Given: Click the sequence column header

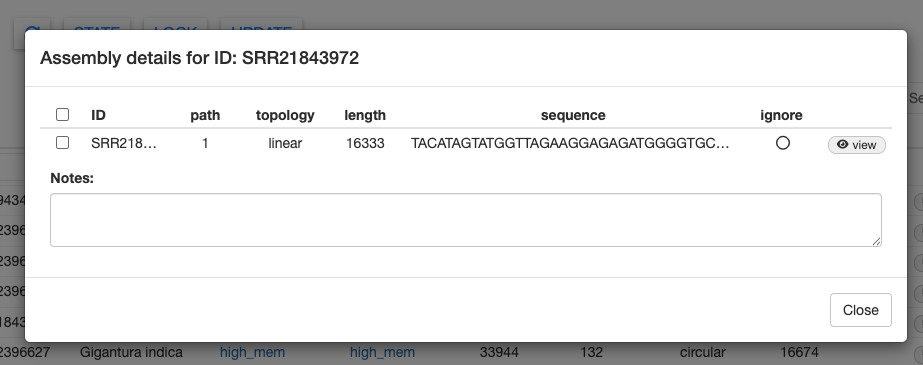Looking at the screenshot, I should pos(573,115).
